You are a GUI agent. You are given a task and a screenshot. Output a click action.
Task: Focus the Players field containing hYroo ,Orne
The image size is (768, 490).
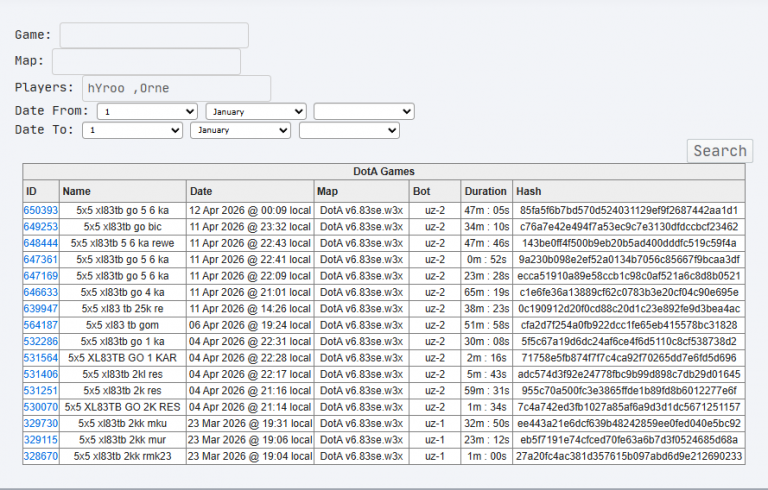pyautogui.click(x=176, y=88)
